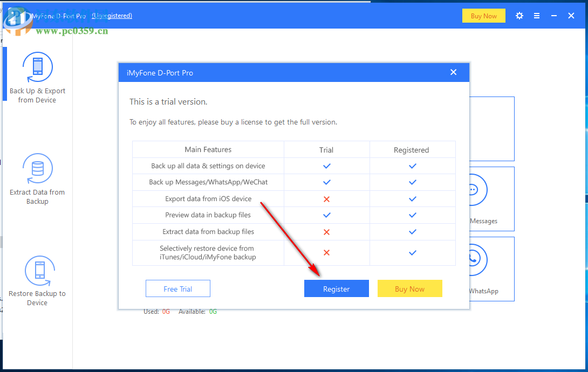Select the Messages tile behind dialog

pyautogui.click(x=491, y=199)
